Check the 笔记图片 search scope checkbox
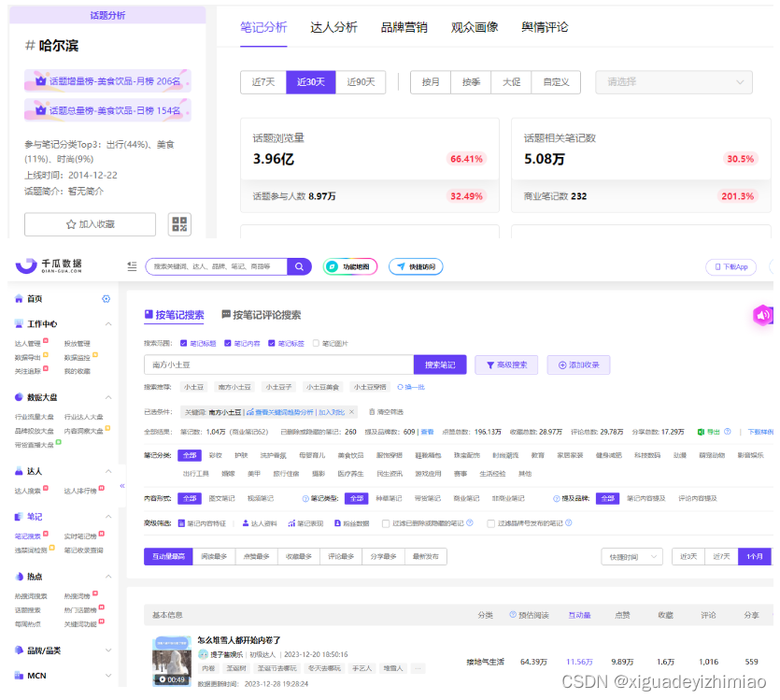Screen dimensions: 780x700 [x=316, y=343]
